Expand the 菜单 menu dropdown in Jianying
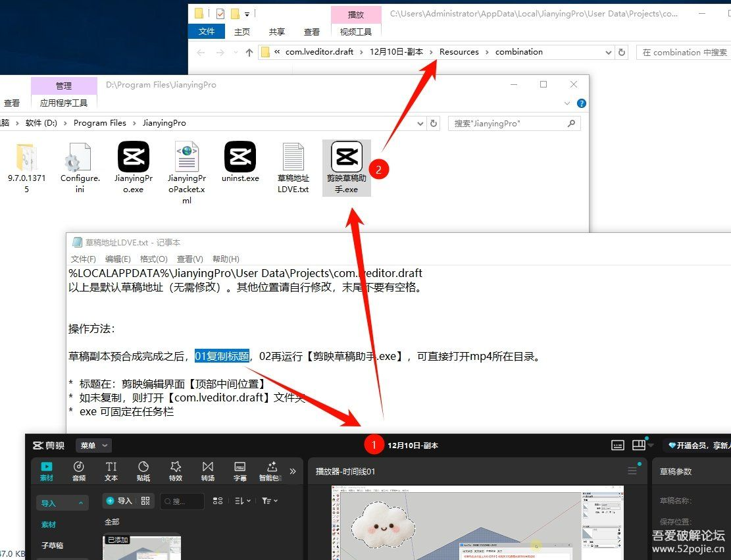 point(93,445)
